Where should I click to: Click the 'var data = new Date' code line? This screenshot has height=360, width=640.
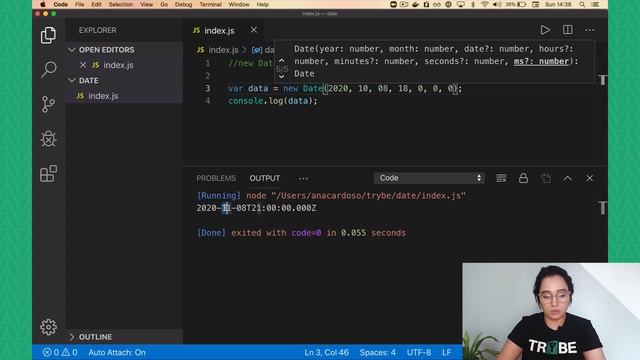[345, 88]
